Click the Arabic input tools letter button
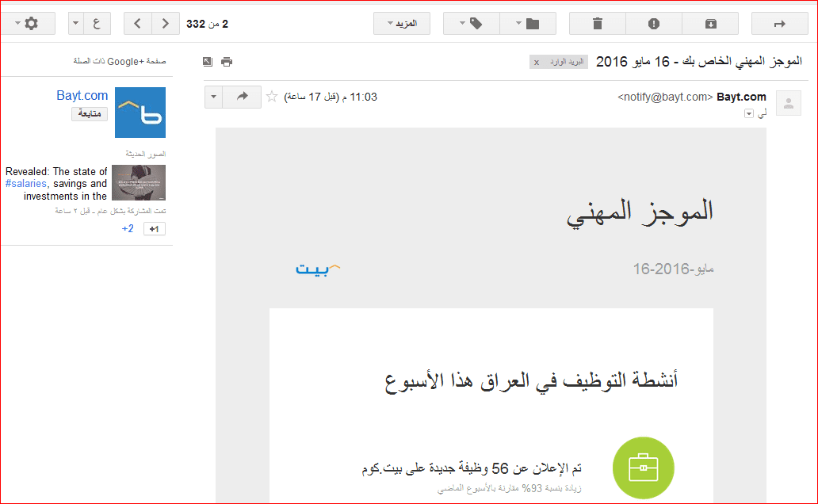The image size is (818, 504). (x=97, y=24)
